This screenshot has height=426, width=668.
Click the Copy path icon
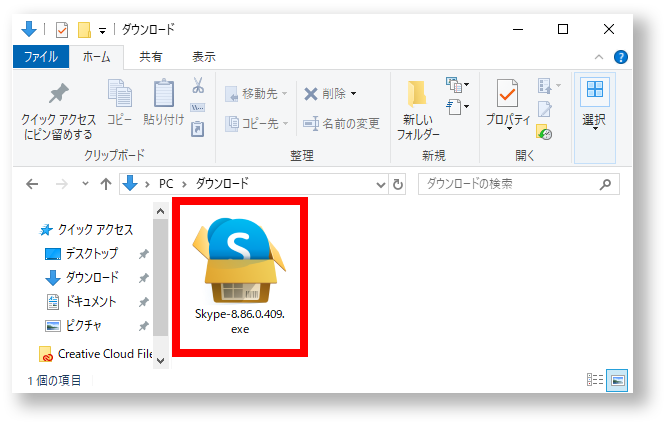coord(198,107)
